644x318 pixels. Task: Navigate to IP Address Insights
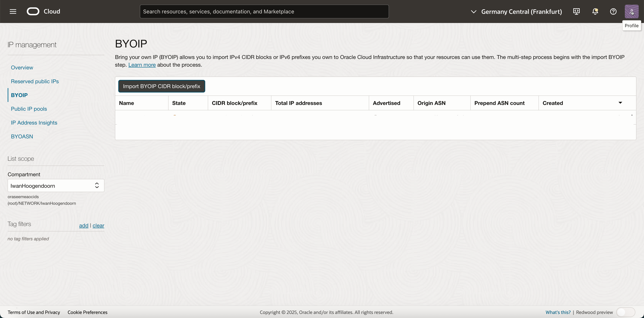[34, 123]
